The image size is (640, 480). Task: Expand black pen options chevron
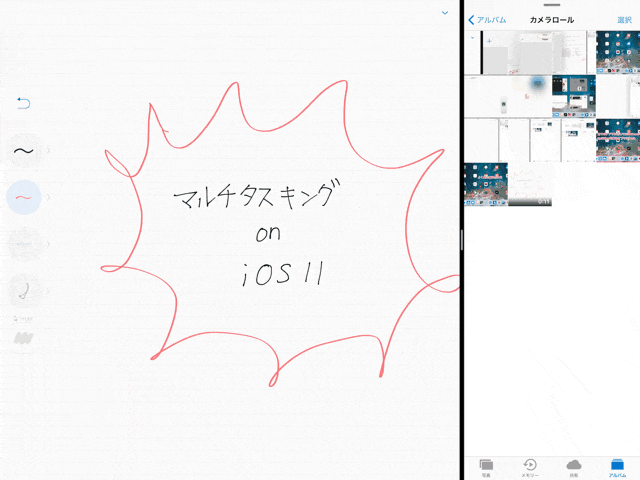(x=49, y=151)
